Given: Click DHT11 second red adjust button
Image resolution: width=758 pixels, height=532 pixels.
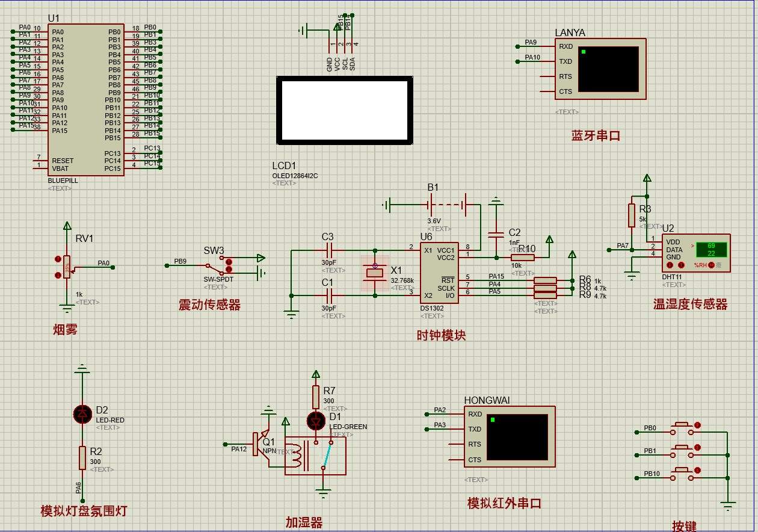Looking at the screenshot, I should (680, 265).
